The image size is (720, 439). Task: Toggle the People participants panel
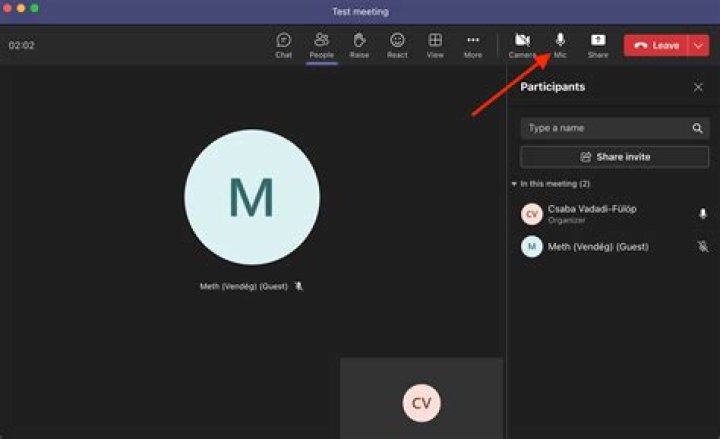321,45
